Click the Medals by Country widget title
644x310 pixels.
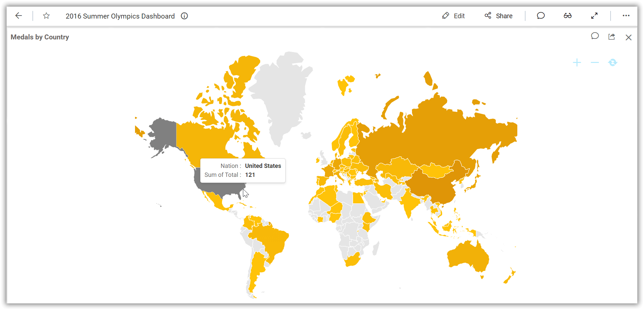pos(40,37)
